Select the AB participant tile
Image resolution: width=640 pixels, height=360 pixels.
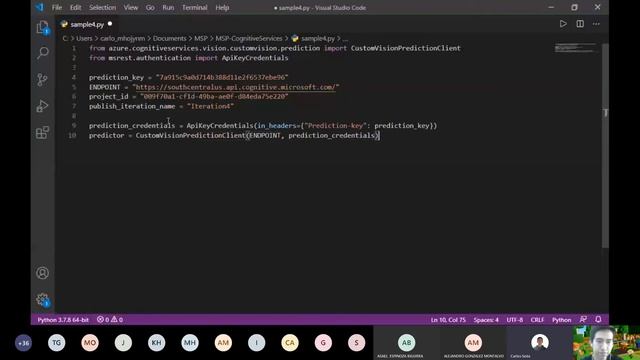coord(406,343)
